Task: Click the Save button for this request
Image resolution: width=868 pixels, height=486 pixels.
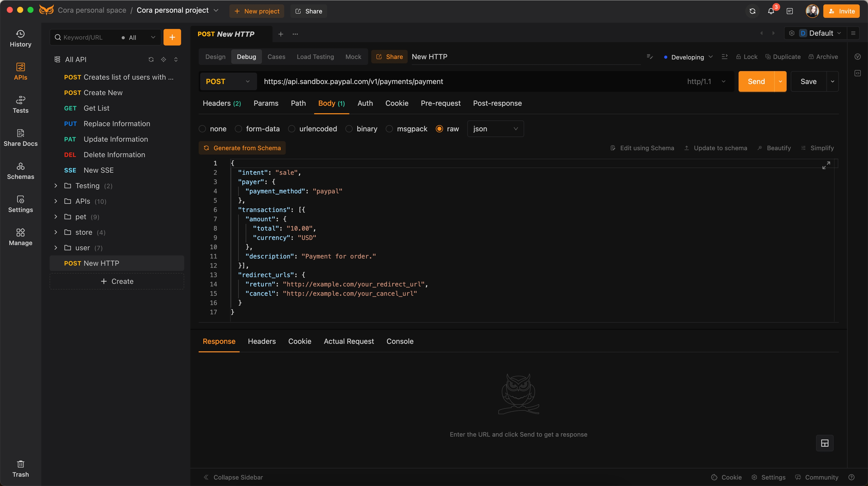Action: tap(809, 81)
